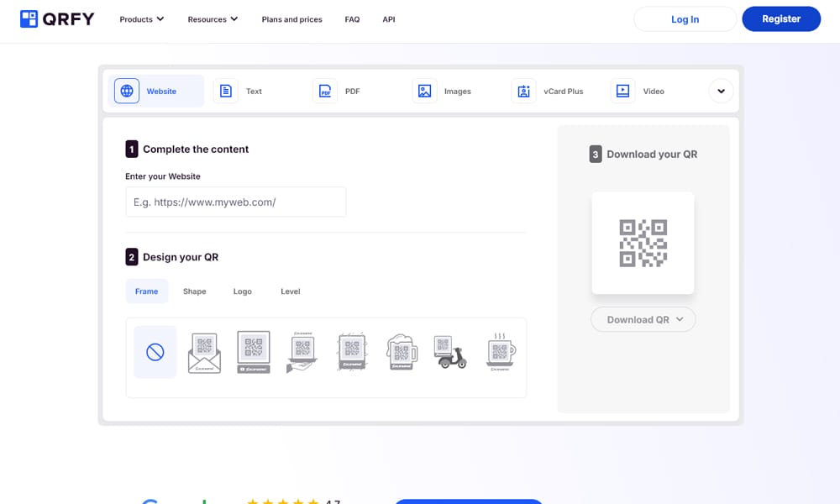
Task: Switch to the Shape tab
Action: point(194,291)
